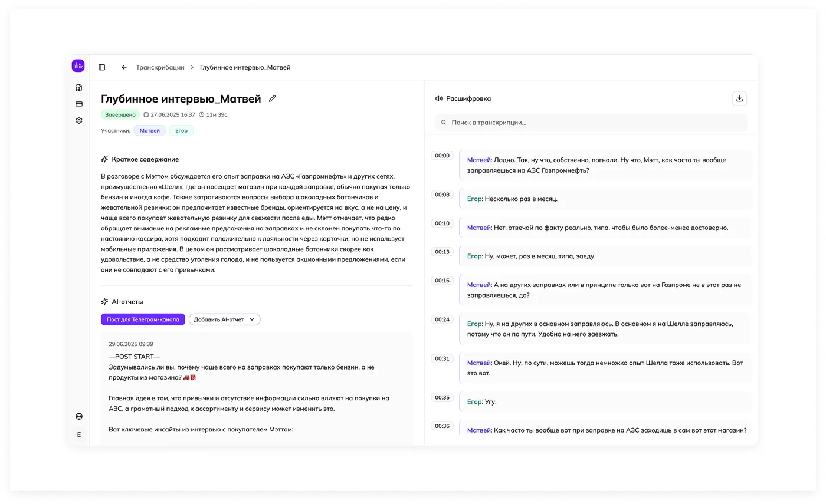Click the Несколько раз в месяц segment

(x=605, y=199)
